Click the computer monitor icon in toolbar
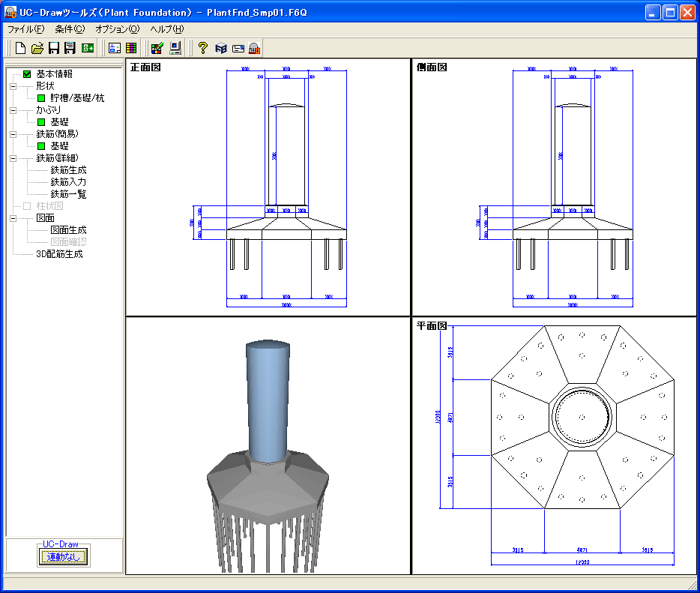This screenshot has height=593, width=700. click(175, 48)
